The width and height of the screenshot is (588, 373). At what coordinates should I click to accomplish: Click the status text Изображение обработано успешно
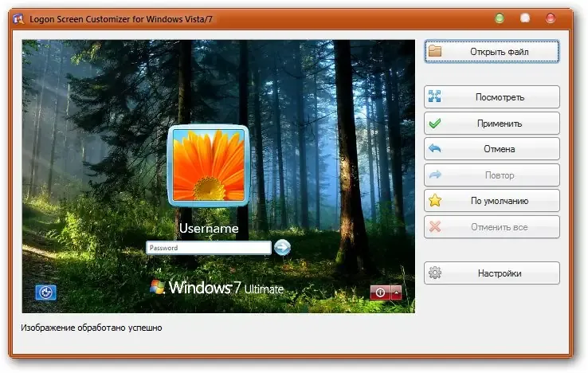pos(92,328)
